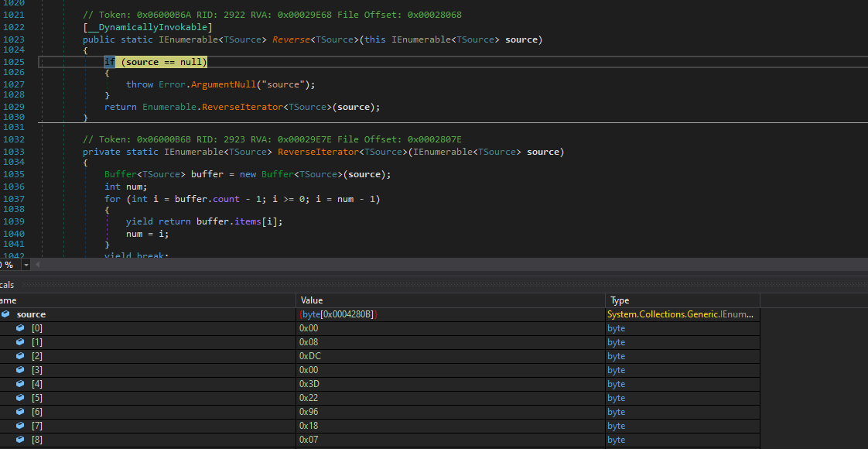Click the cube icon for element [4]

click(x=20, y=384)
